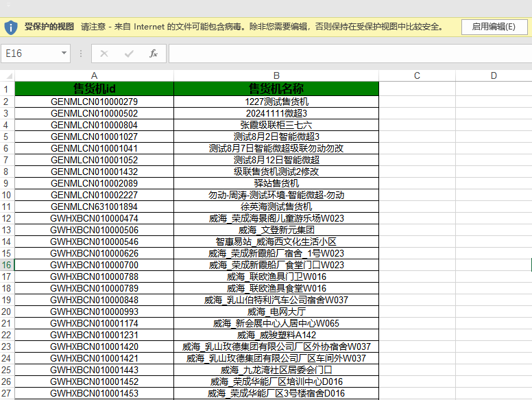Click inside the formula bar input
This screenshot has height=400, width=532.
(x=350, y=54)
